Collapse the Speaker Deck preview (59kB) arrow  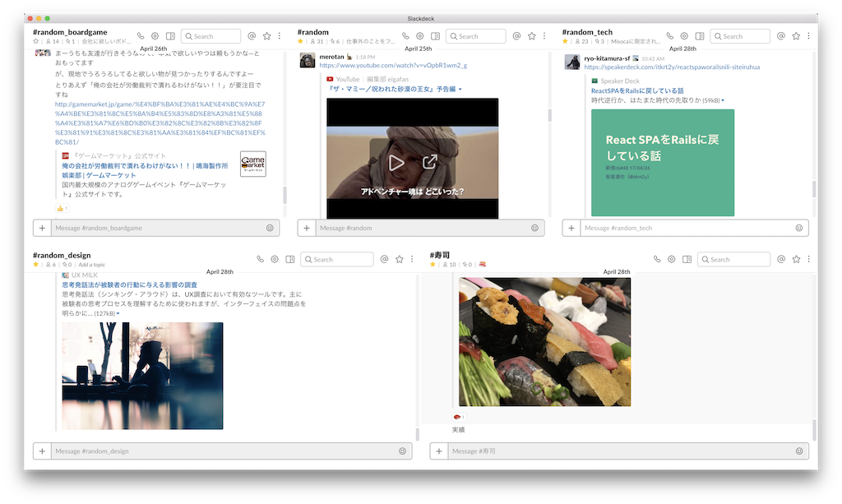point(723,100)
